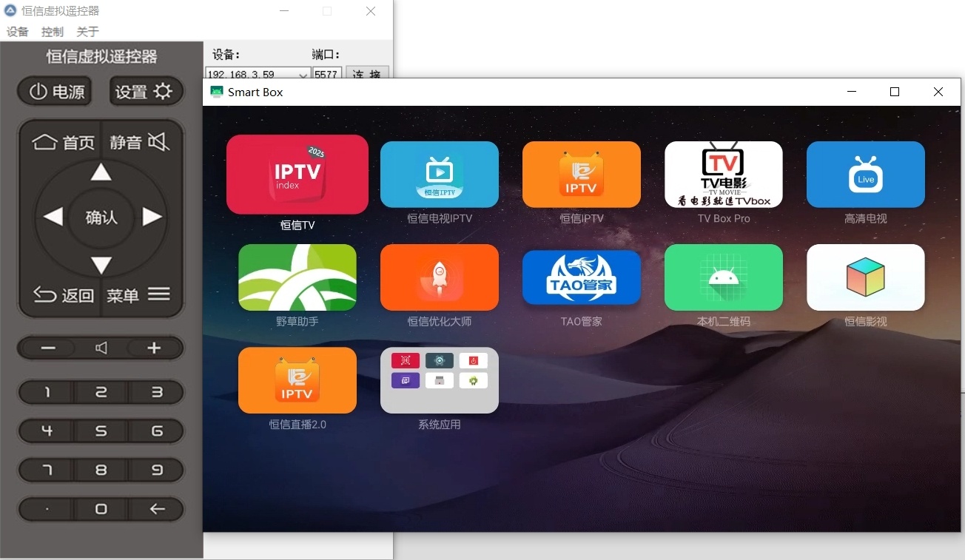Click the 端口 port input field
Viewport: 965px width, 560px height.
[x=327, y=74]
